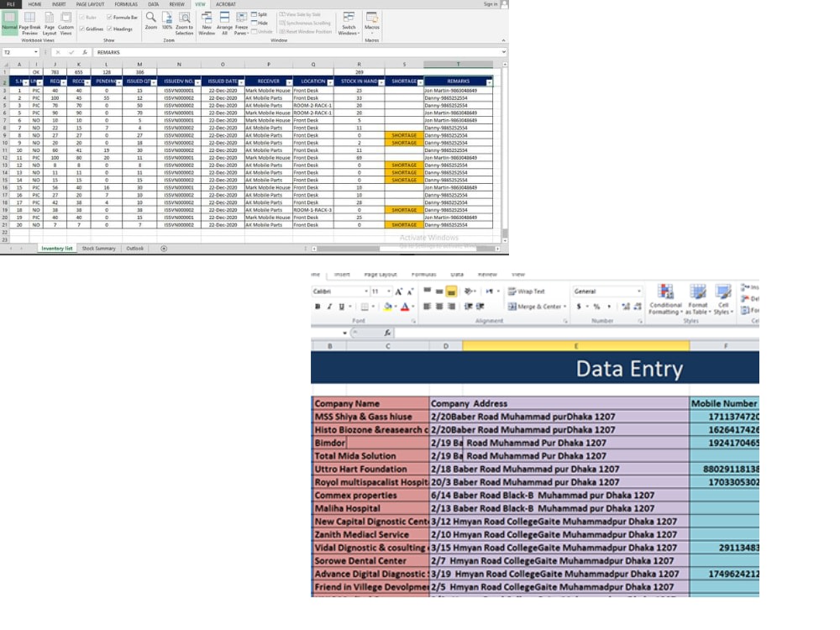840x630 pixels.
Task: Increase font size in lower window
Action: 398,291
